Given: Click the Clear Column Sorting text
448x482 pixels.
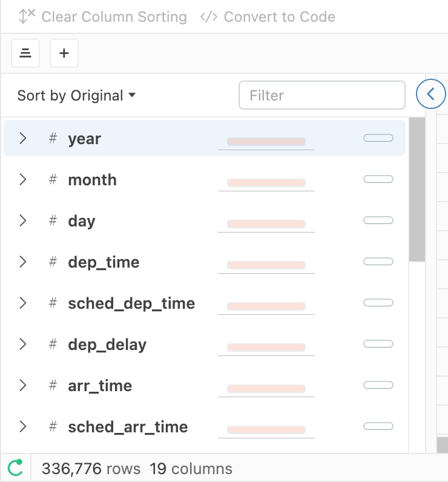Looking at the screenshot, I should 114,16.
